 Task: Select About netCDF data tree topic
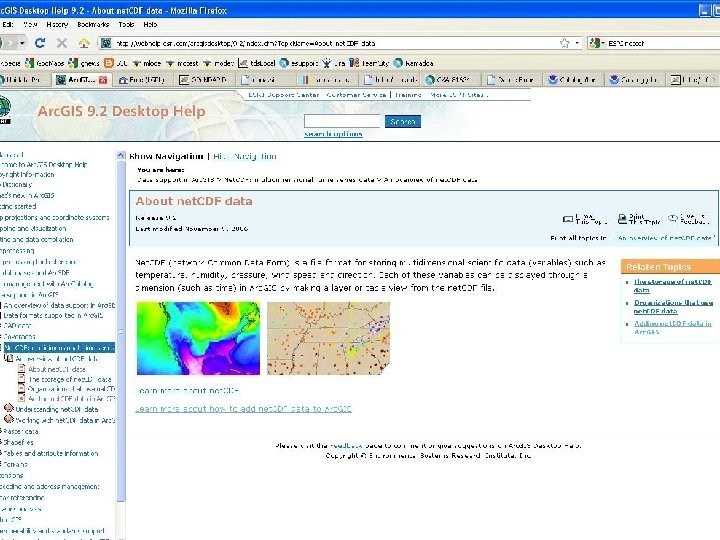click(57, 369)
